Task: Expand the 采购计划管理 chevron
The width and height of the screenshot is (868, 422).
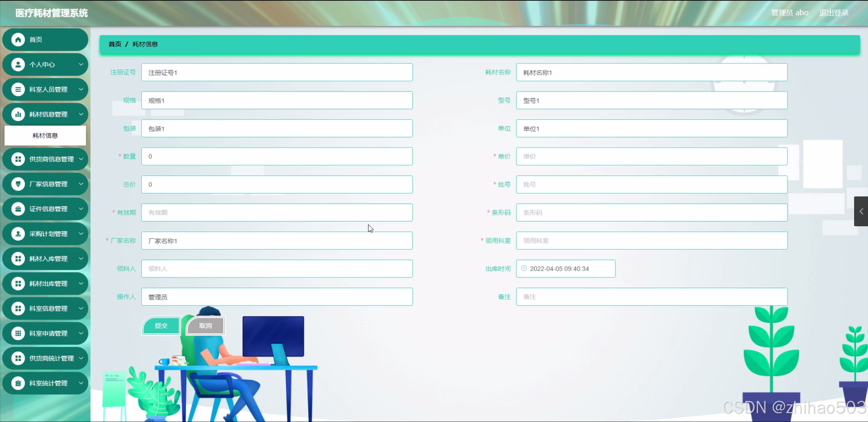Action: 81,234
